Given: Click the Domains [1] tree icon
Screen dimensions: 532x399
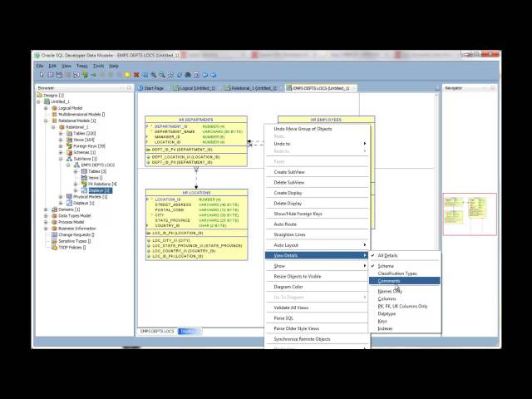Looking at the screenshot, I should tap(54, 209).
